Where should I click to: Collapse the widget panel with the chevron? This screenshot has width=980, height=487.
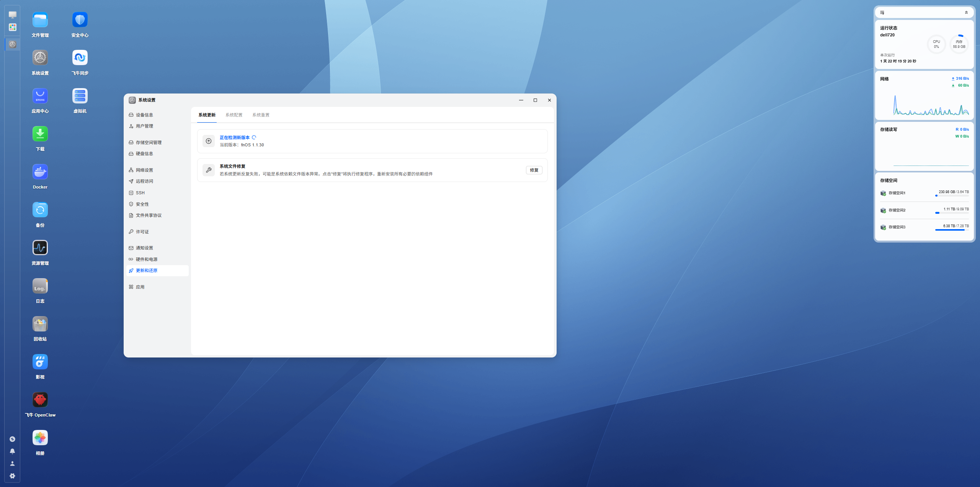pyautogui.click(x=966, y=13)
